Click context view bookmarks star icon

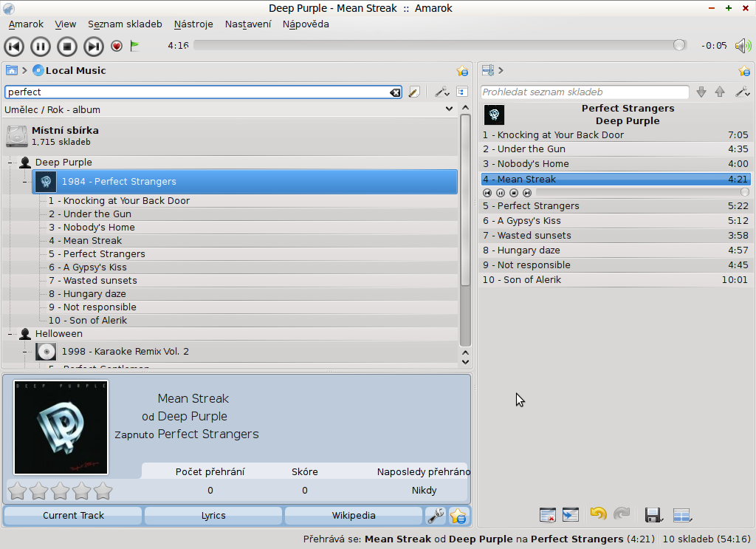458,516
